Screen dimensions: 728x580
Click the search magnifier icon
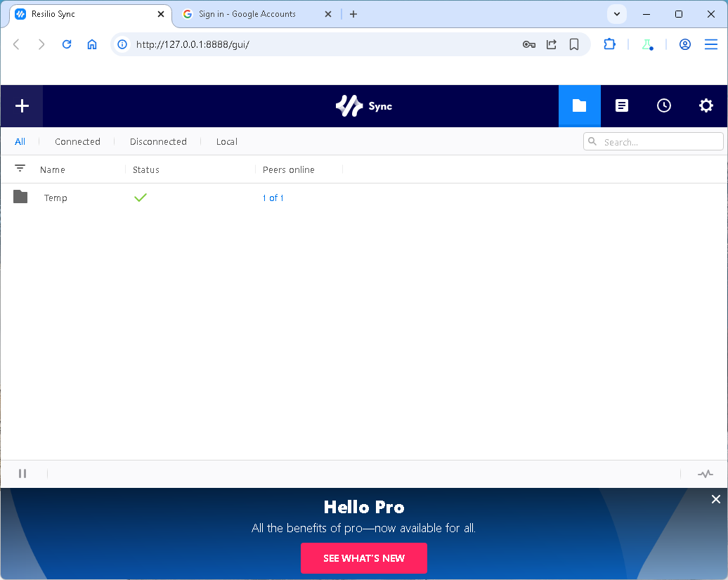point(592,141)
